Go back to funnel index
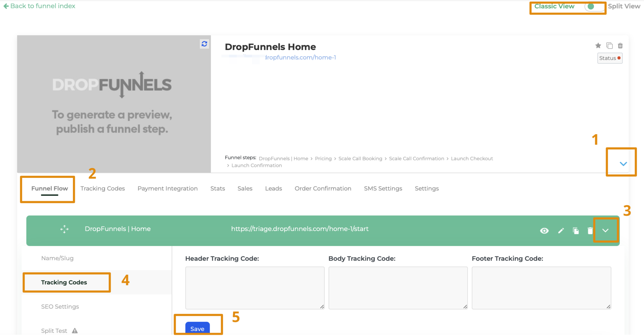The width and height of the screenshot is (644, 336). pyautogui.click(x=39, y=6)
